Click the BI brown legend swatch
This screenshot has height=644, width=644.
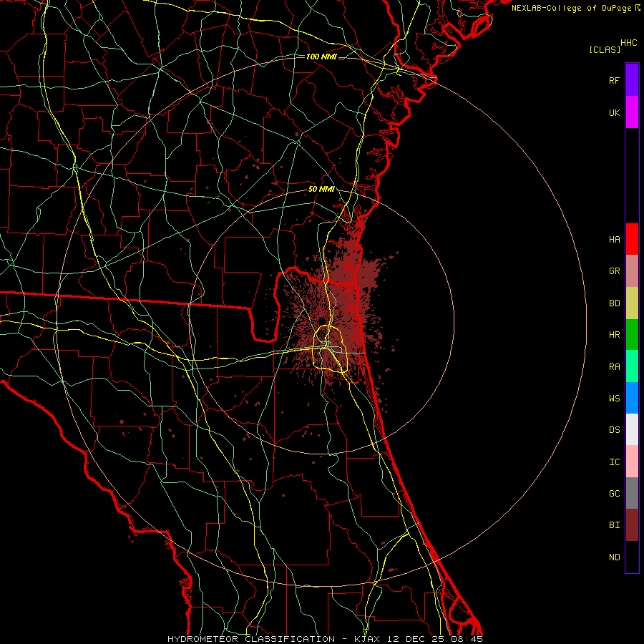pyautogui.click(x=632, y=525)
